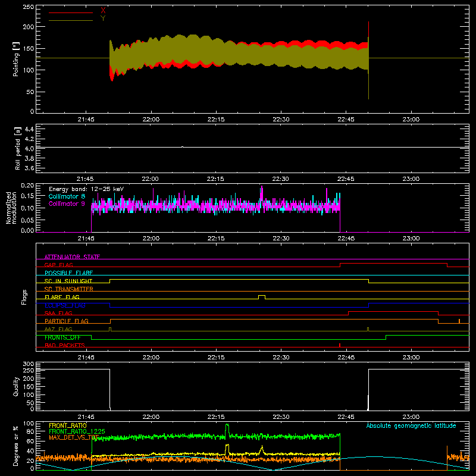This screenshot has height=476, width=476.
Task: Click the Roll period axis title
Action: (17, 148)
